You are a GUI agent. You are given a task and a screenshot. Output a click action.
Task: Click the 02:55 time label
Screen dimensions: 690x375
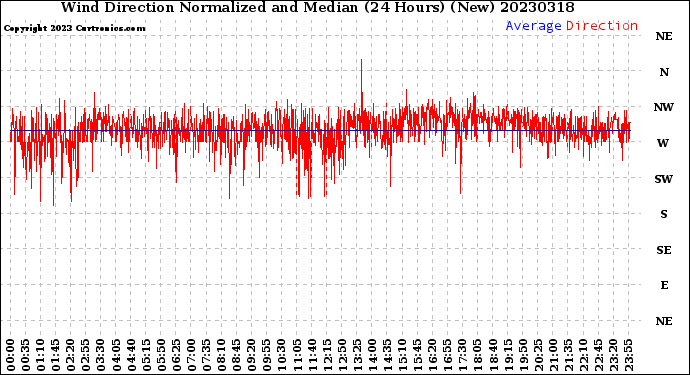click(x=86, y=355)
